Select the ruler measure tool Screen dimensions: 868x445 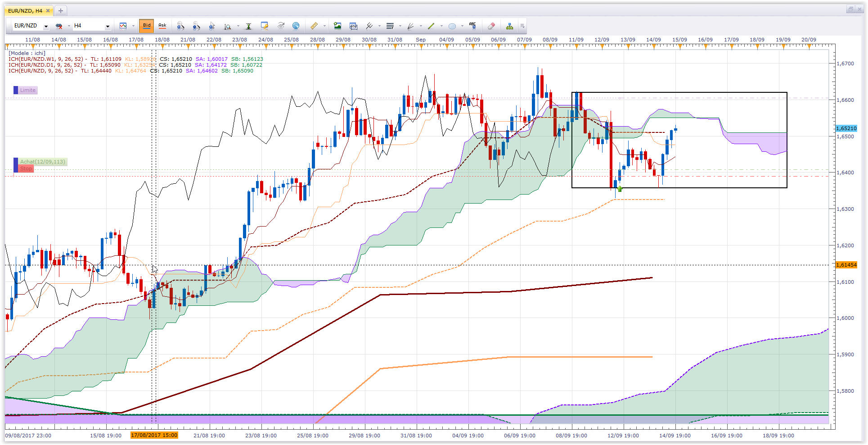pos(314,26)
